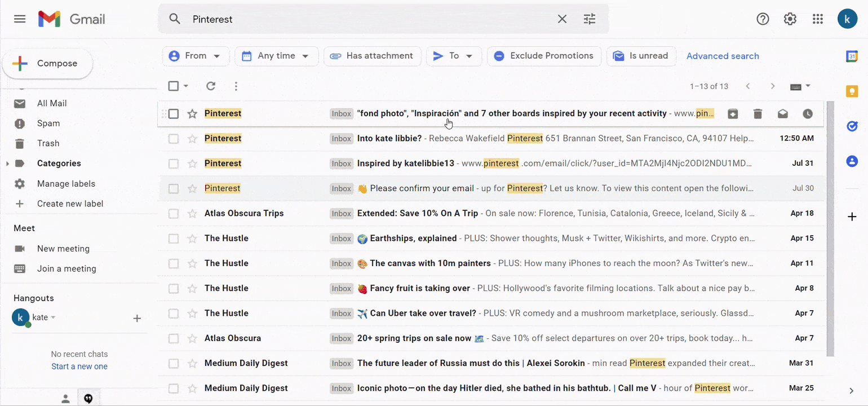This screenshot has width=868, height=406.
Task: Open Google apps grid launcher
Action: (818, 19)
